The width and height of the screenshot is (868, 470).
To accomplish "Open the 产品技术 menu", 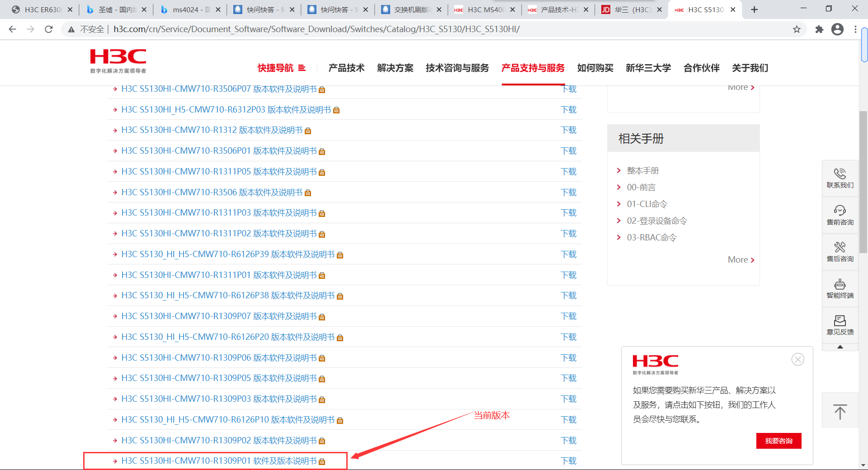I will (346, 68).
